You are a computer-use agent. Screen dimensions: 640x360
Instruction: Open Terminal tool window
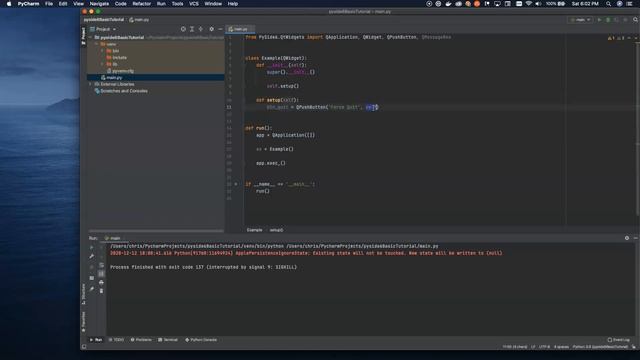pyautogui.click(x=168, y=340)
